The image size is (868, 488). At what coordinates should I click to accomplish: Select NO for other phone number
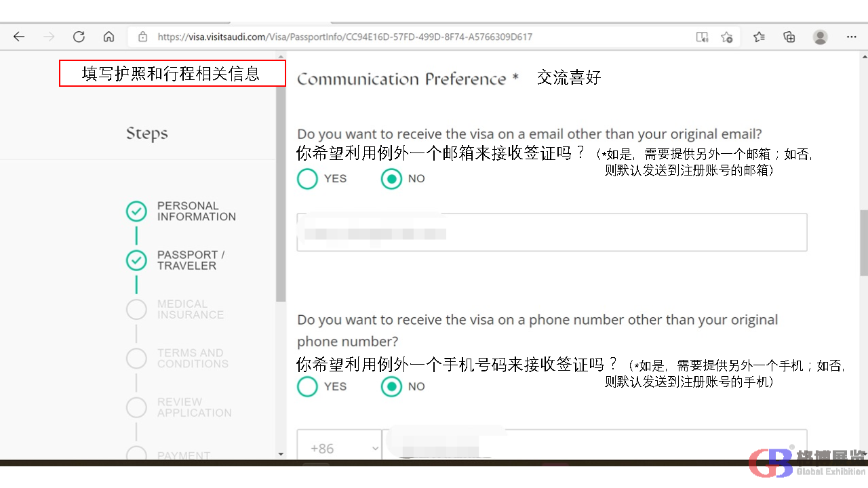click(x=391, y=386)
